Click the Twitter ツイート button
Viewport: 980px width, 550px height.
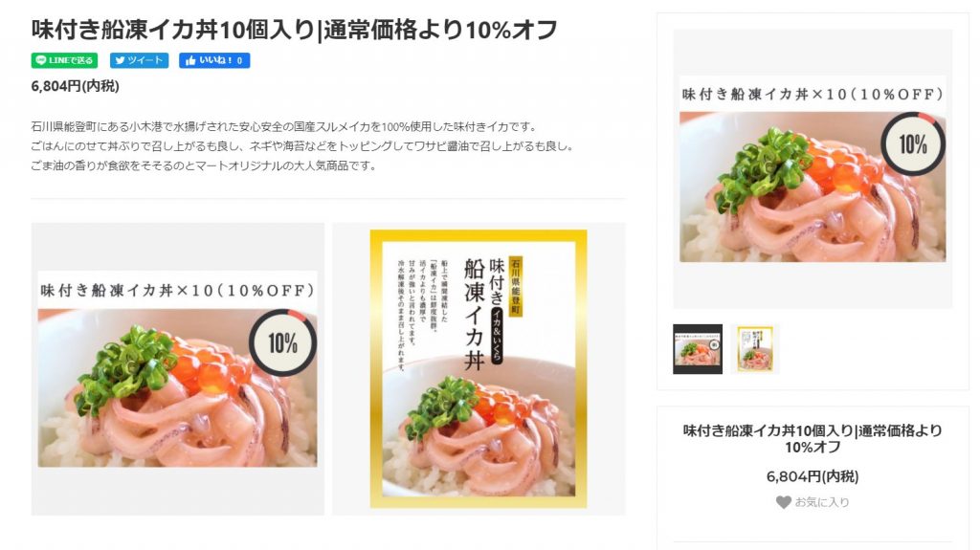pos(140,60)
